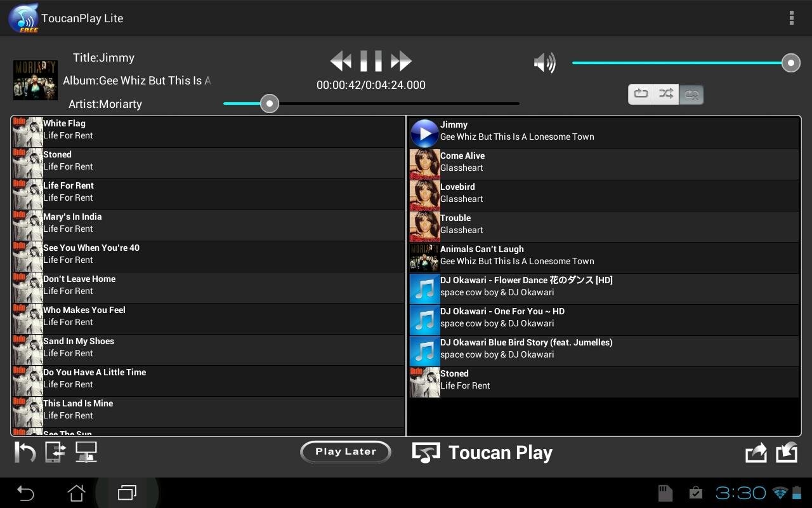Select Mary's In India track
The width and height of the screenshot is (812, 508).
(208, 225)
